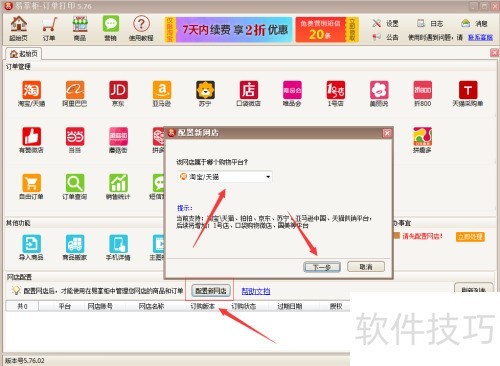The height and width of the screenshot is (366, 500).
Task: Select the 天猫采购单 T icon
Action: click(x=468, y=94)
